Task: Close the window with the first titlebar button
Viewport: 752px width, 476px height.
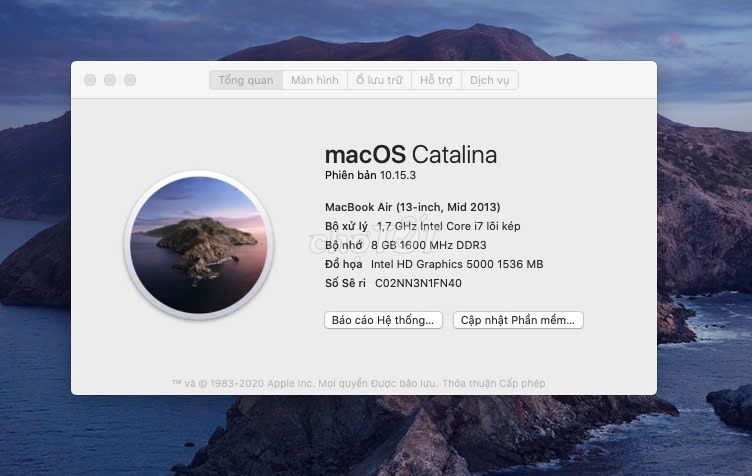Action: pos(90,80)
